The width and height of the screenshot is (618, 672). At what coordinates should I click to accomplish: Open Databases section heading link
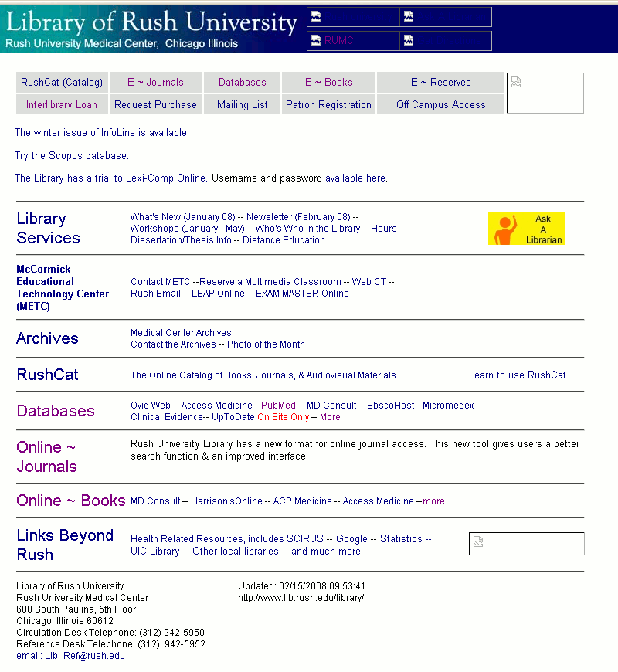pos(56,411)
